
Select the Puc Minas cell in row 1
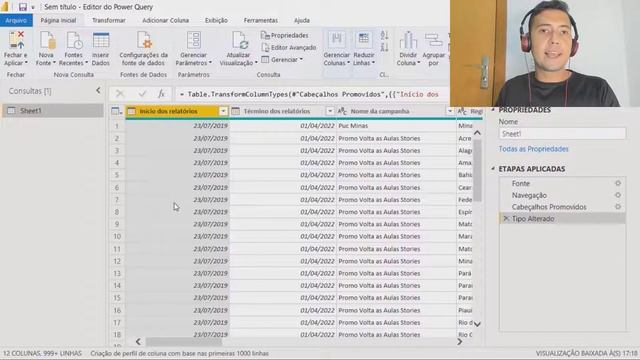click(x=396, y=126)
